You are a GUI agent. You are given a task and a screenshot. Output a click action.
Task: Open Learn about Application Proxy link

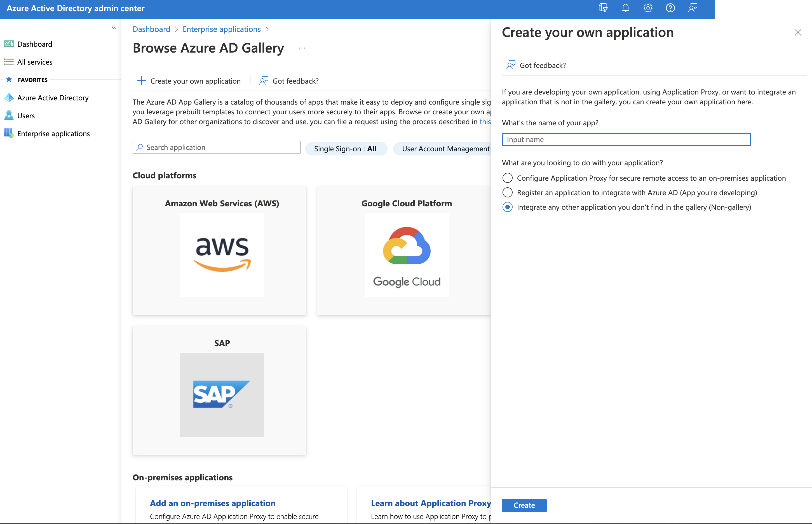click(x=431, y=503)
